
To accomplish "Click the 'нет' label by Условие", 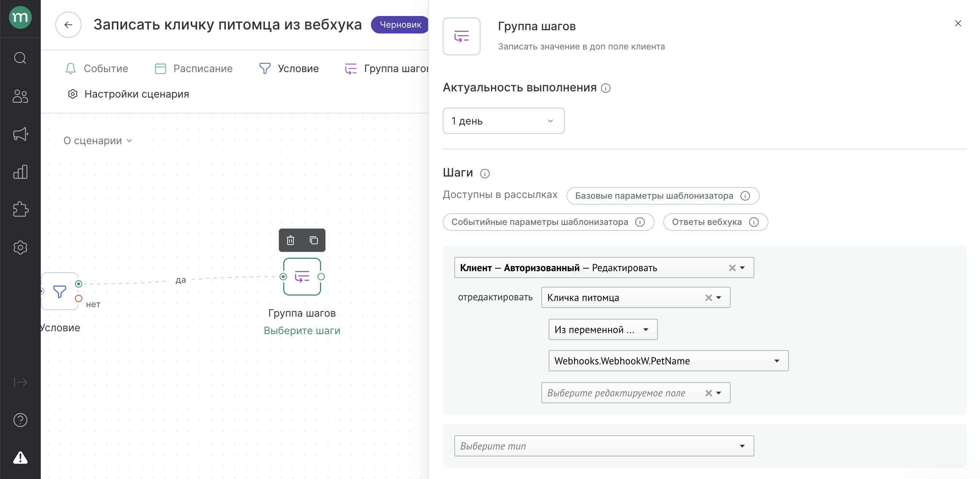I will (93, 304).
